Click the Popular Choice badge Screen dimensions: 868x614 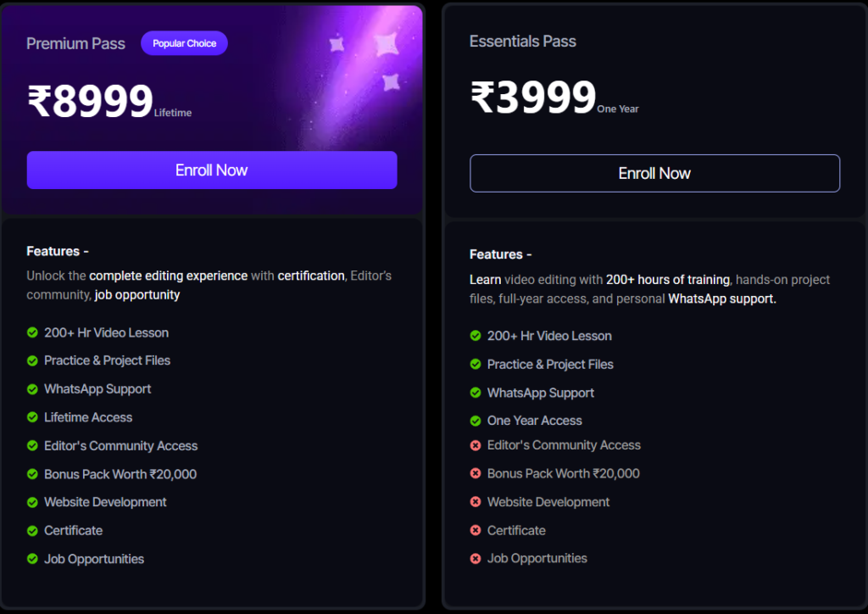point(184,43)
